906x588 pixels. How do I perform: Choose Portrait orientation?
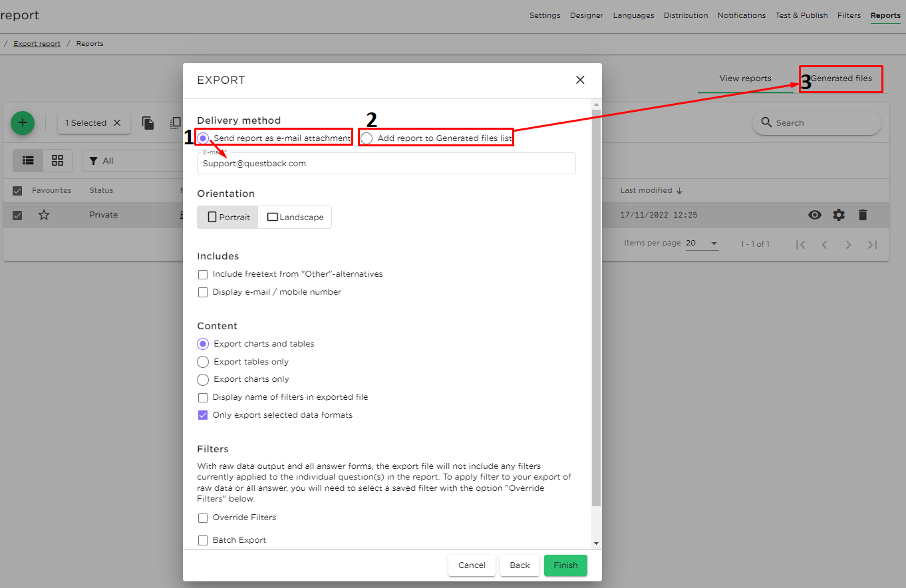click(228, 217)
